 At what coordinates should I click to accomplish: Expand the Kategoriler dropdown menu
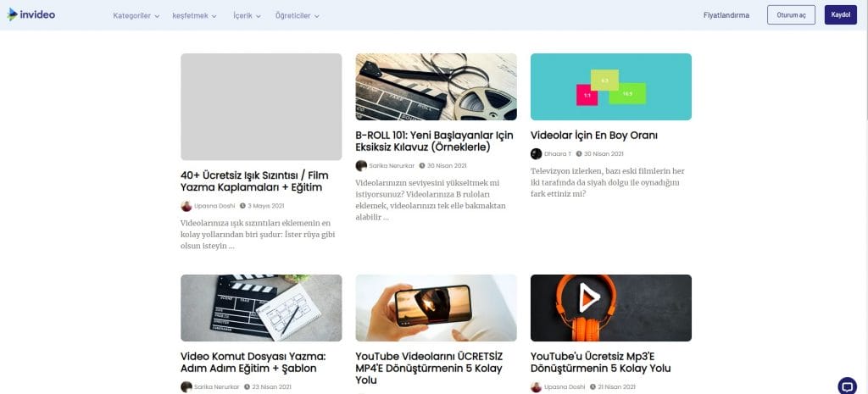tap(136, 15)
